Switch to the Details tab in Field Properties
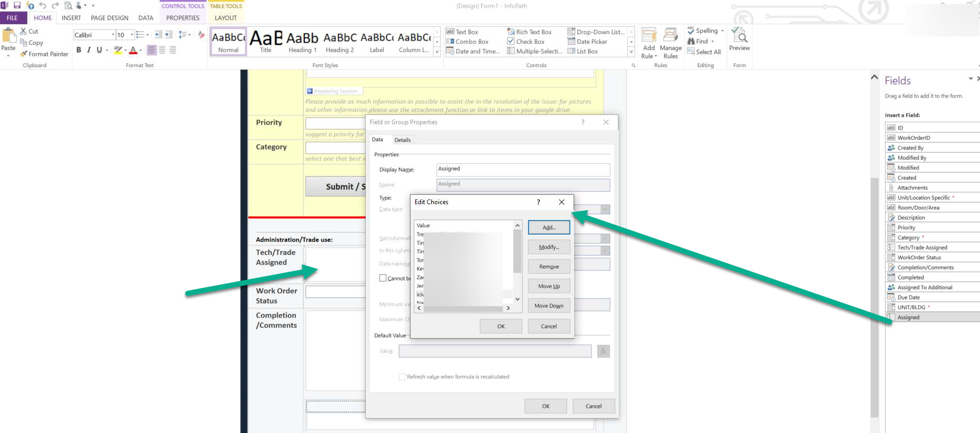 tap(403, 140)
